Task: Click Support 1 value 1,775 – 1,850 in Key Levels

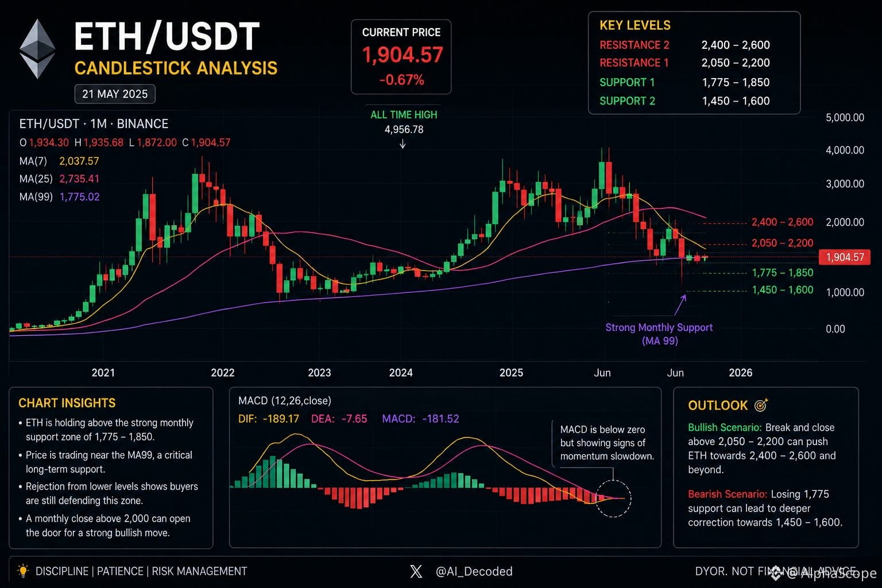Action: 736,82
